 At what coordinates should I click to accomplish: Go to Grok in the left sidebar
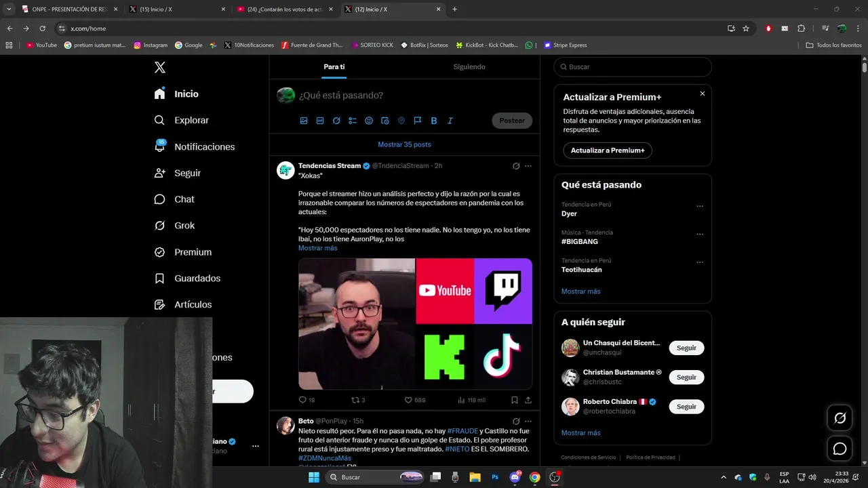(x=175, y=226)
